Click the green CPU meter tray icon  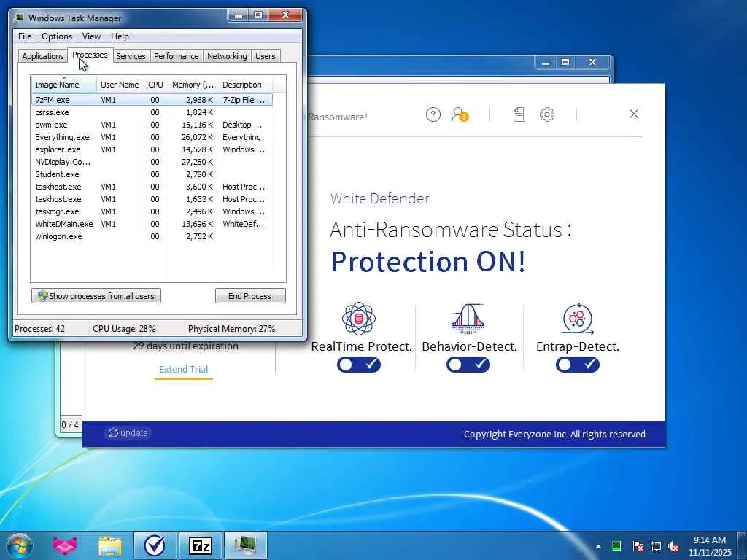click(x=616, y=546)
